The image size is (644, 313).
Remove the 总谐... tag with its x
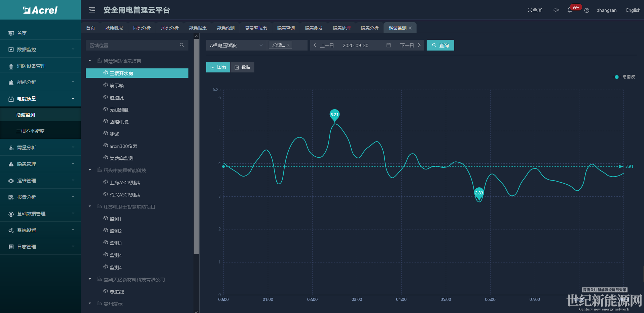coord(288,45)
